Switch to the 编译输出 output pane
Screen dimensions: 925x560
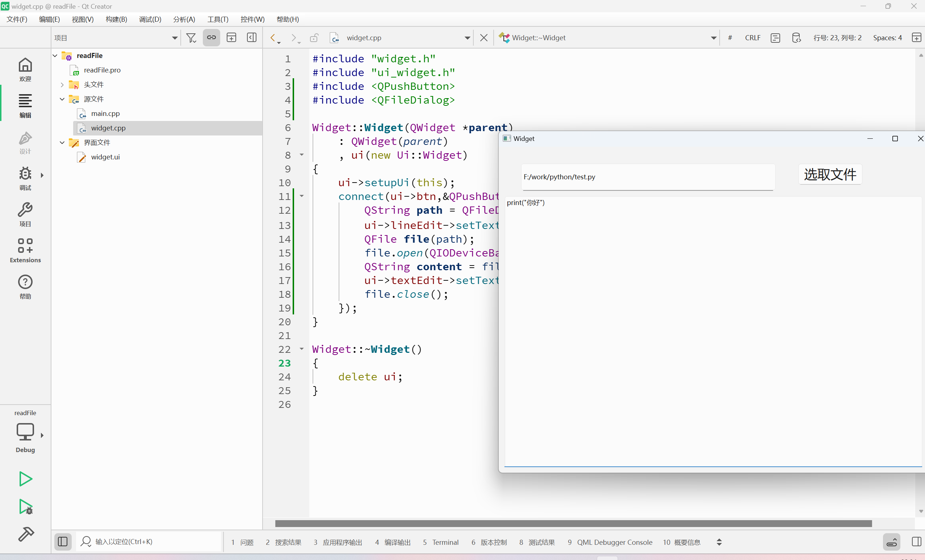(x=393, y=542)
